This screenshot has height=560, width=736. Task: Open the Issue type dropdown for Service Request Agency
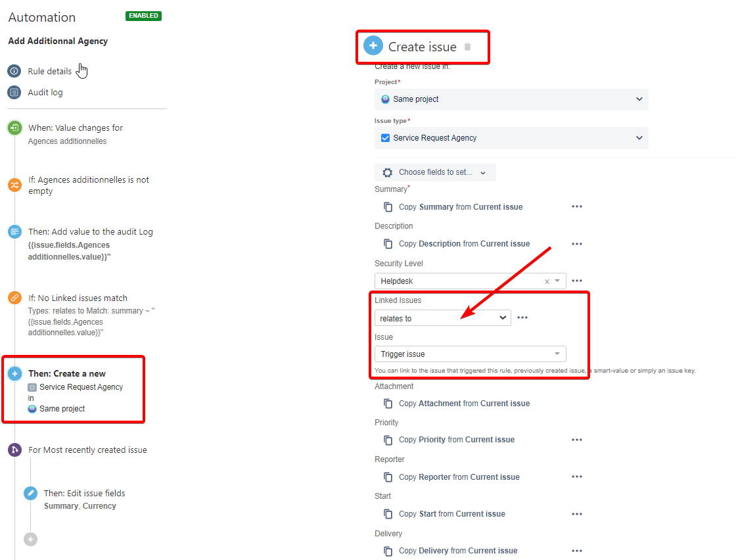pyautogui.click(x=511, y=138)
